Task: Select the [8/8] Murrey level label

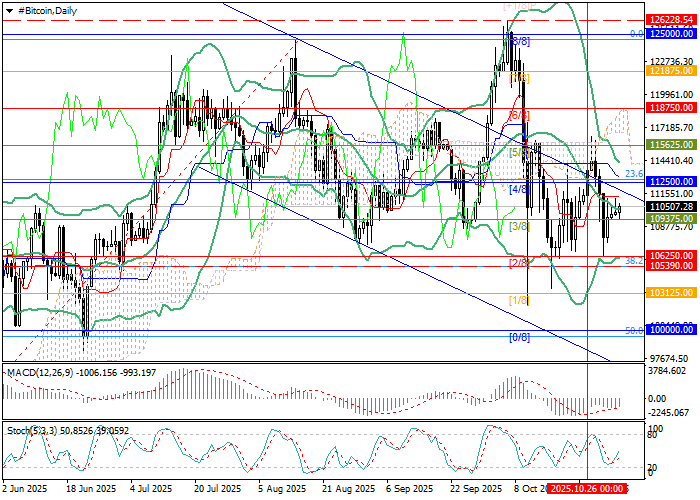Action: pos(520,41)
